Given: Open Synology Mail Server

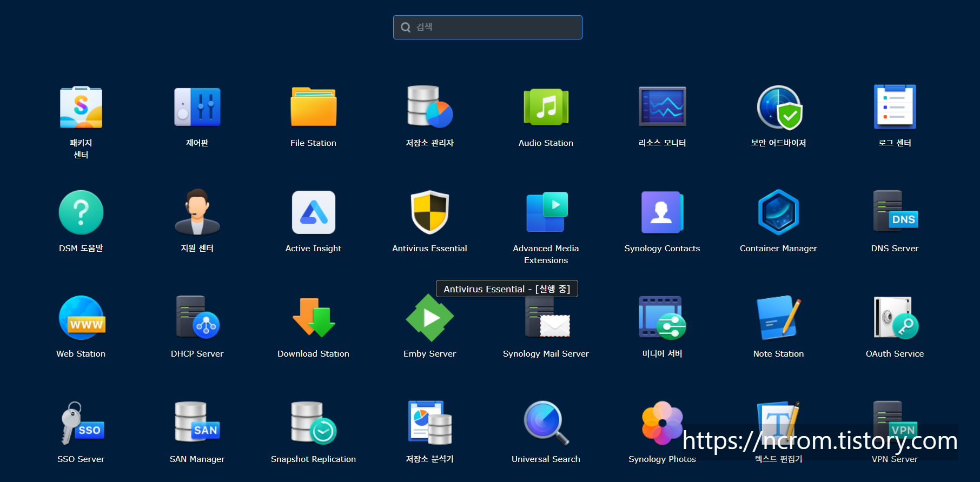Looking at the screenshot, I should (546, 318).
